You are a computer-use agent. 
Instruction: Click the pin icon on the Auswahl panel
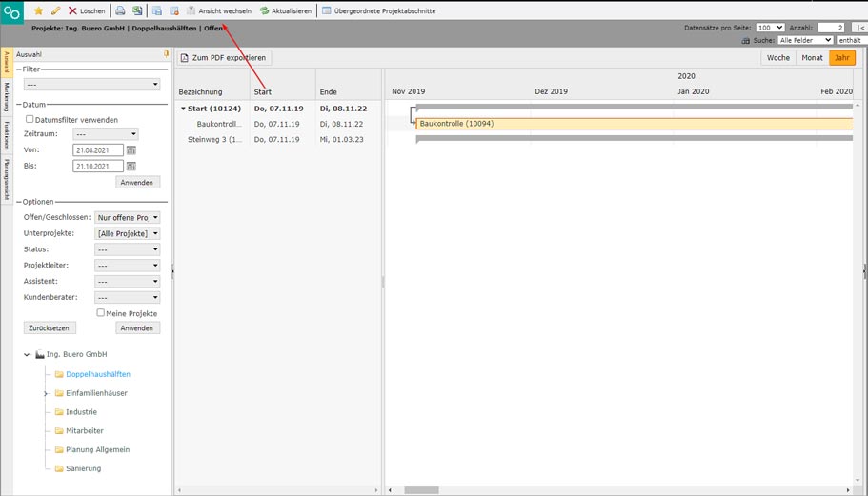166,53
